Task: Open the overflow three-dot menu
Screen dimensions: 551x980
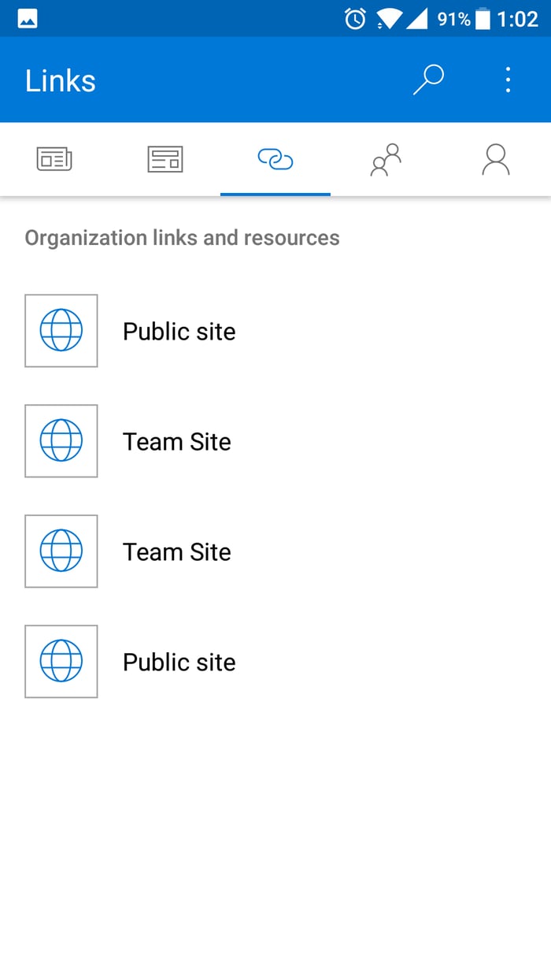Action: [x=508, y=80]
